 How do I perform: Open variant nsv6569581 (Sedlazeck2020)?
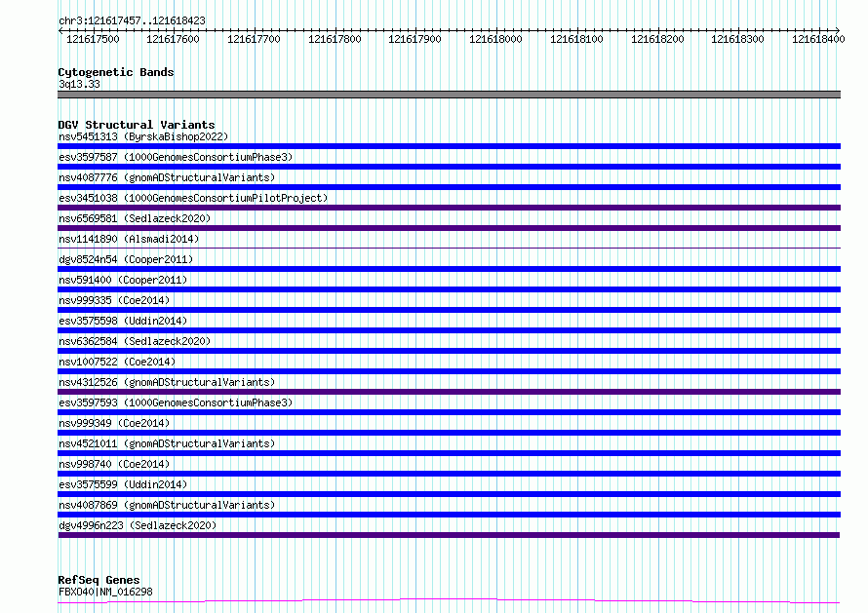click(135, 218)
